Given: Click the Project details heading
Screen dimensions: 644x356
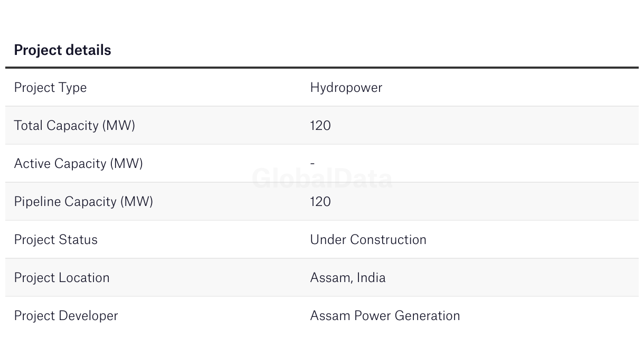Looking at the screenshot, I should 62,50.
